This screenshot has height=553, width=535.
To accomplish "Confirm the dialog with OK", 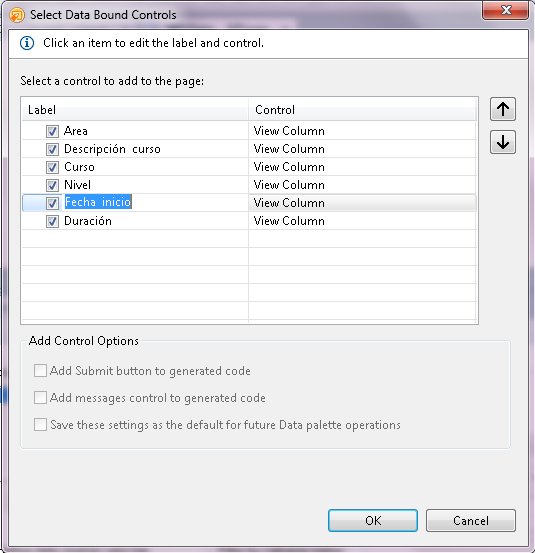I will [x=373, y=521].
